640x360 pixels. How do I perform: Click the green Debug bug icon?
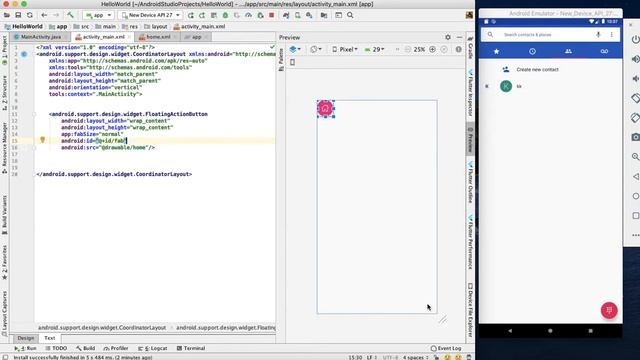click(225, 15)
